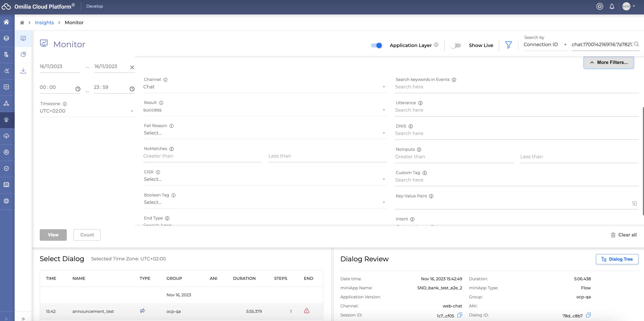Click the Utterance search field
The width and height of the screenshot is (644, 321).
(516, 110)
